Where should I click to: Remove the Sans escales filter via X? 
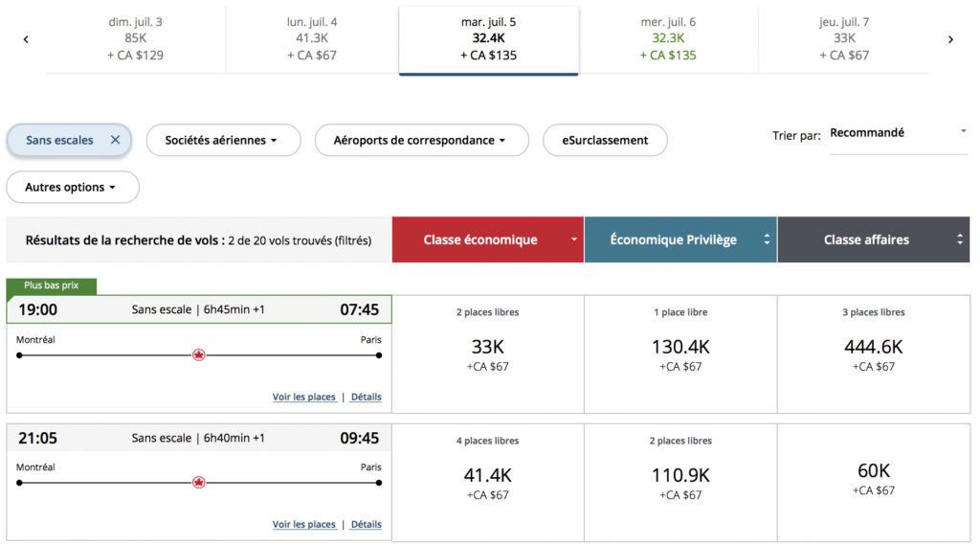click(115, 140)
